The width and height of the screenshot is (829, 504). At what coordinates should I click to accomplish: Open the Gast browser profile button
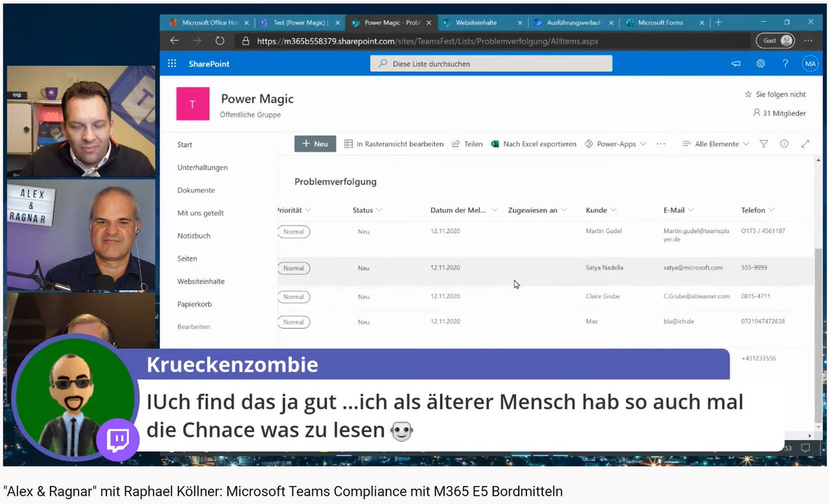[x=775, y=41]
